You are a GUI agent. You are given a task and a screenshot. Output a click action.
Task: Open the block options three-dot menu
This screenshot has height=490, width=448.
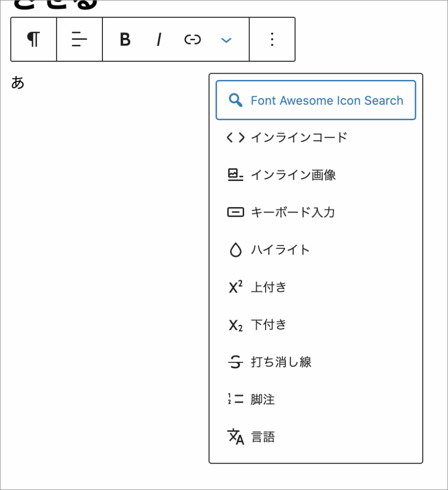[272, 40]
